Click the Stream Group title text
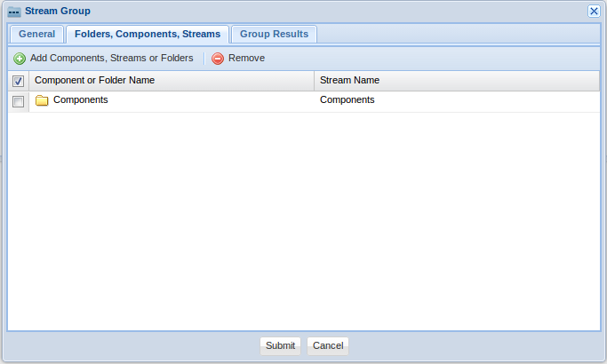Image resolution: width=607 pixels, height=364 pixels. [58, 12]
